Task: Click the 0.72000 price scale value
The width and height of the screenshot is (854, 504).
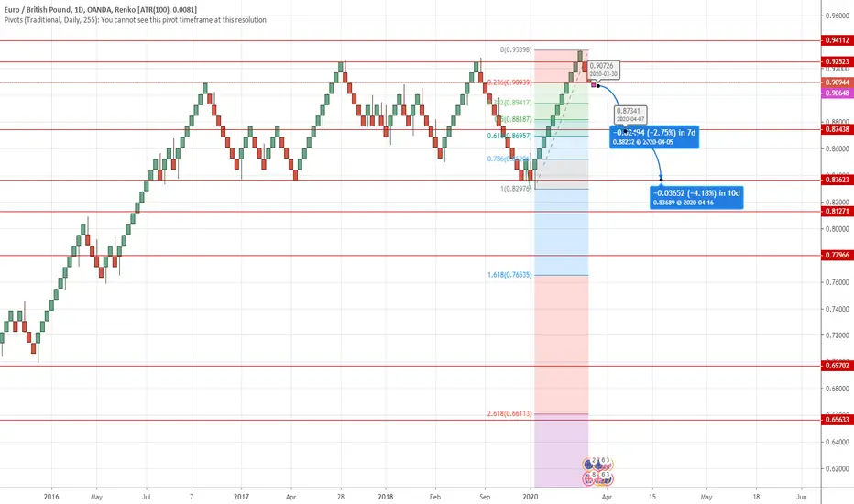Action: point(838,335)
